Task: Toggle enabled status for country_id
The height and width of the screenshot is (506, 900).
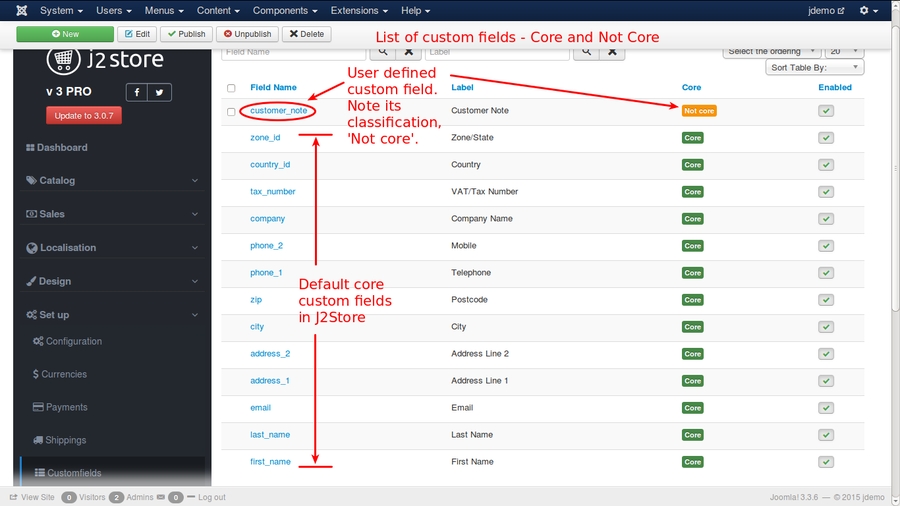Action: (x=826, y=165)
